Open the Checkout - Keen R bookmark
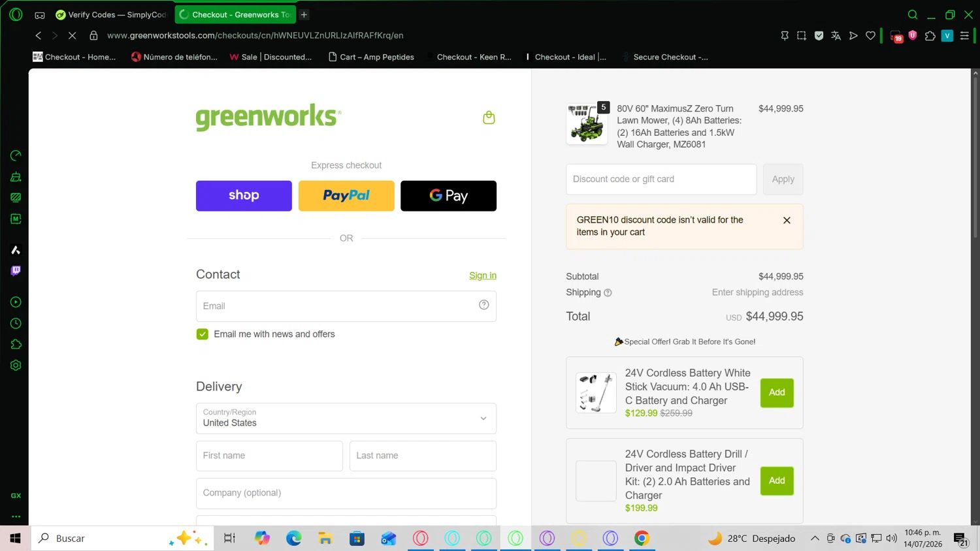980x551 pixels. 468,57
